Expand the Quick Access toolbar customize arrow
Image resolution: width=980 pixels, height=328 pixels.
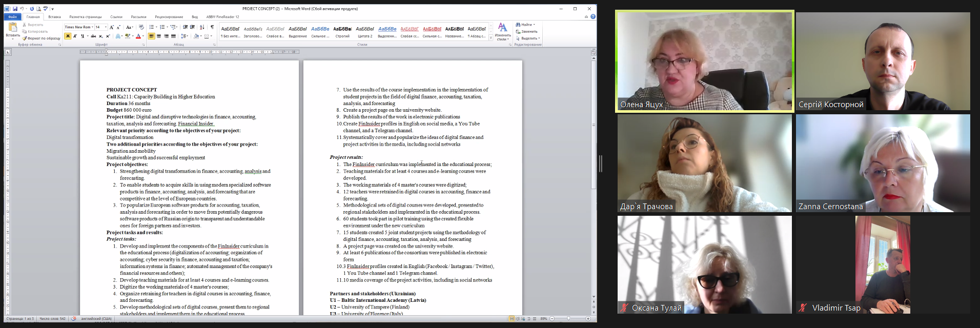(x=52, y=9)
